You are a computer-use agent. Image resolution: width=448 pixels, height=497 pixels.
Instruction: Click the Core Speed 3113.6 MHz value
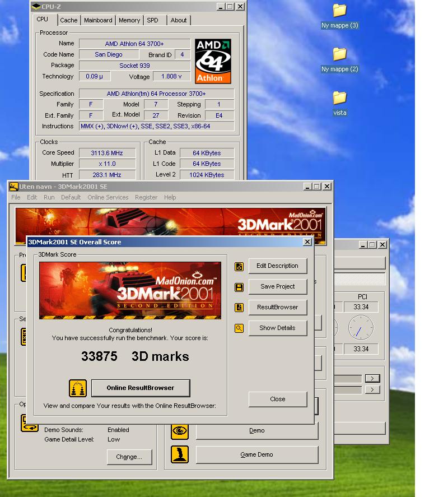pos(107,153)
